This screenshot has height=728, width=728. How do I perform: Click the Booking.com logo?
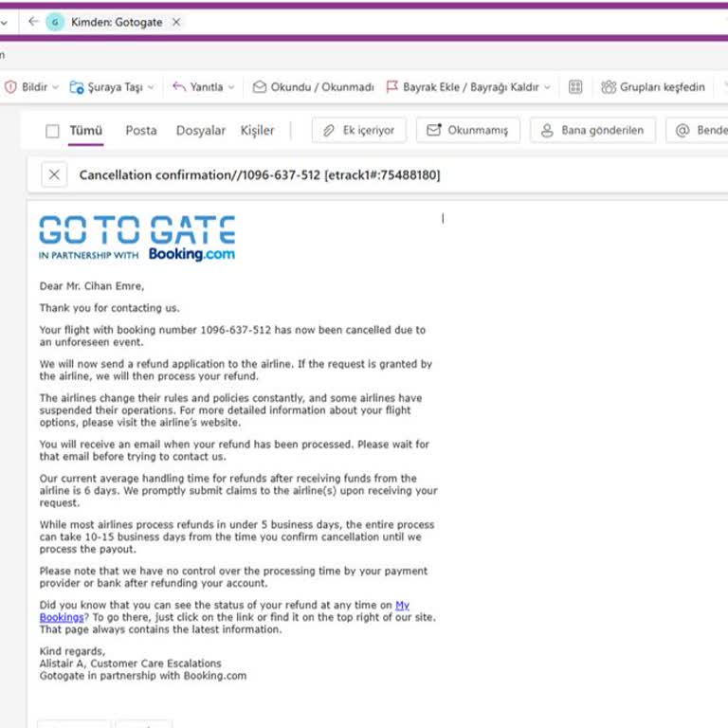point(191,254)
